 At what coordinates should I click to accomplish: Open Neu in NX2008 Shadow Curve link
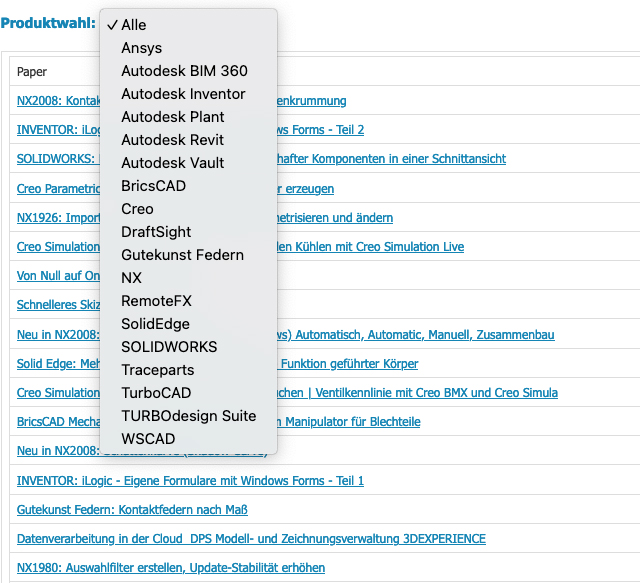pos(58,451)
